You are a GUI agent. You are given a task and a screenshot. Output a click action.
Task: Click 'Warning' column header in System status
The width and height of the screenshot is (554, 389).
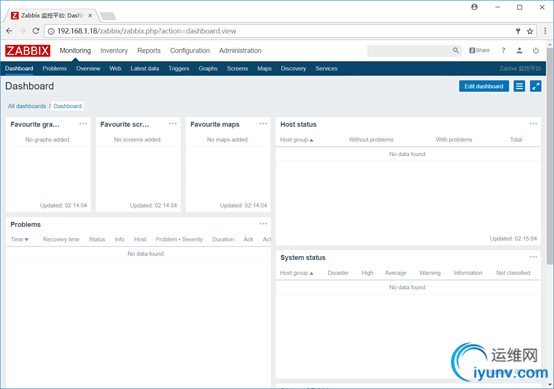pyautogui.click(x=430, y=273)
